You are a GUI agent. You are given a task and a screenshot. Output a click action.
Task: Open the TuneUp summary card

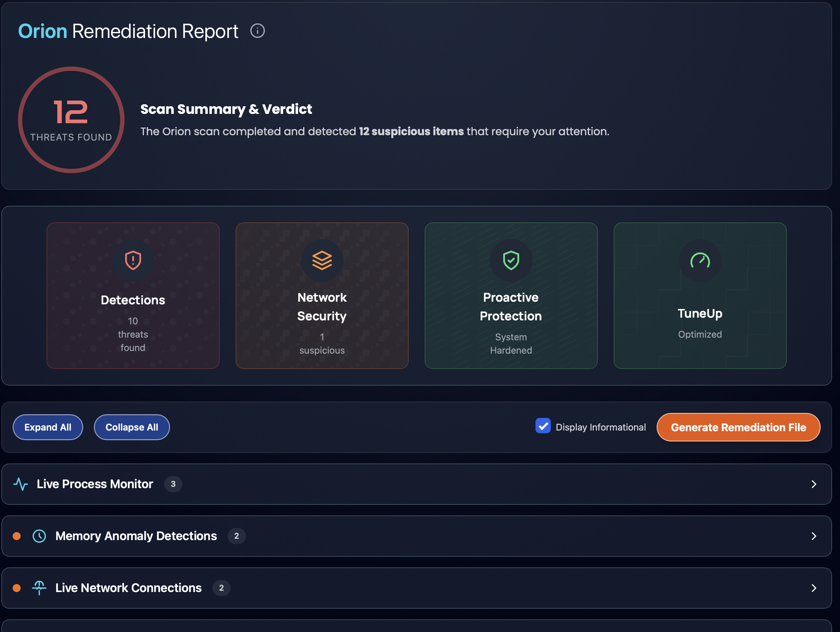click(700, 295)
